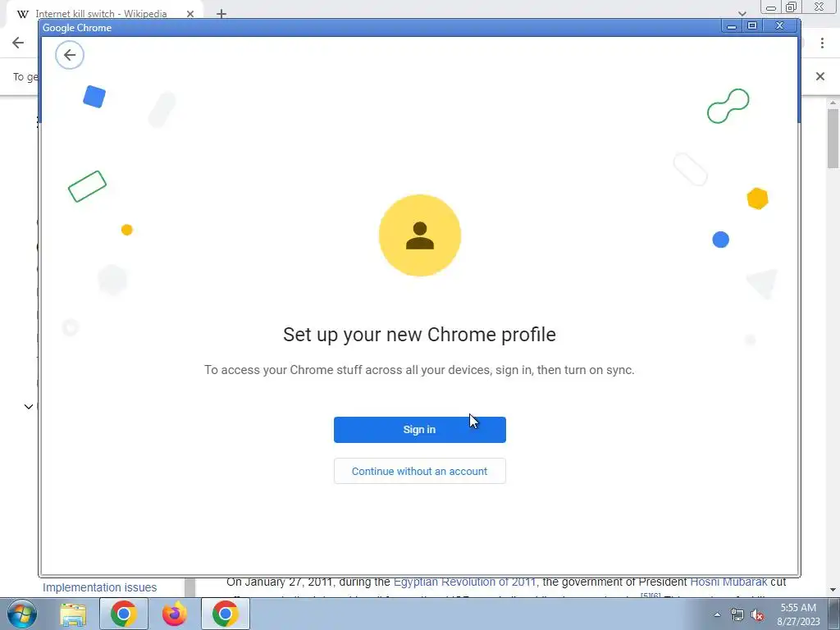Maximize the Google Chrome profile dialog
The width and height of the screenshot is (840, 630).
[x=753, y=25]
